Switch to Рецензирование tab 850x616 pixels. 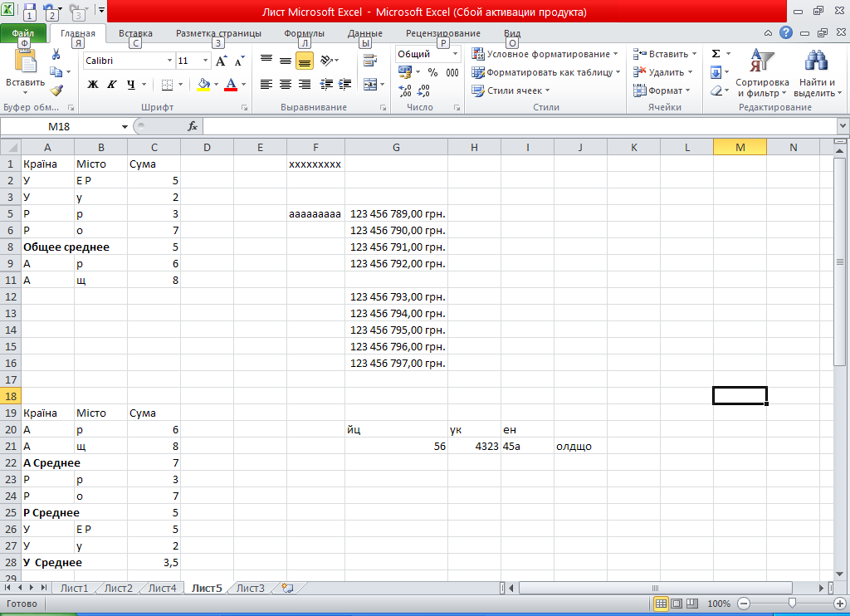coord(443,33)
